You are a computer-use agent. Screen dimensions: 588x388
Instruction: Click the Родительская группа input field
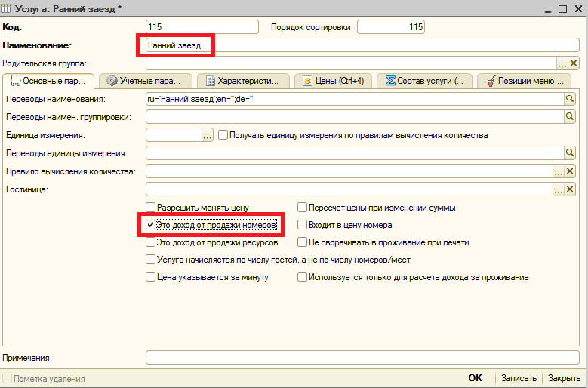click(352, 63)
